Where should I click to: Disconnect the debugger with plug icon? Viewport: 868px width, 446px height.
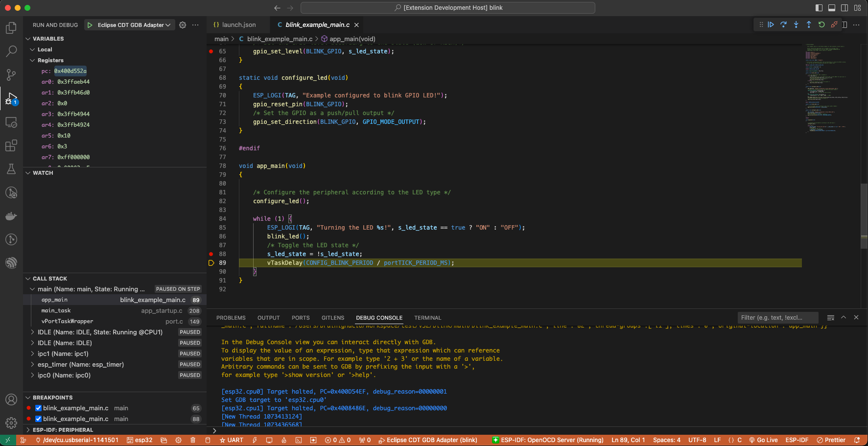click(834, 24)
